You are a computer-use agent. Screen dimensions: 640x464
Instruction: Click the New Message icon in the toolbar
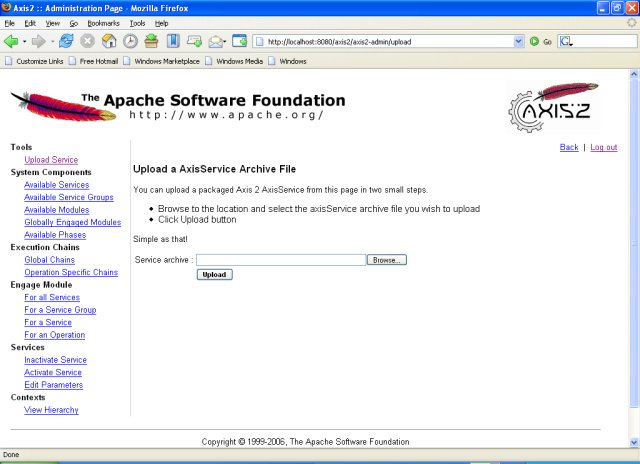click(194, 41)
